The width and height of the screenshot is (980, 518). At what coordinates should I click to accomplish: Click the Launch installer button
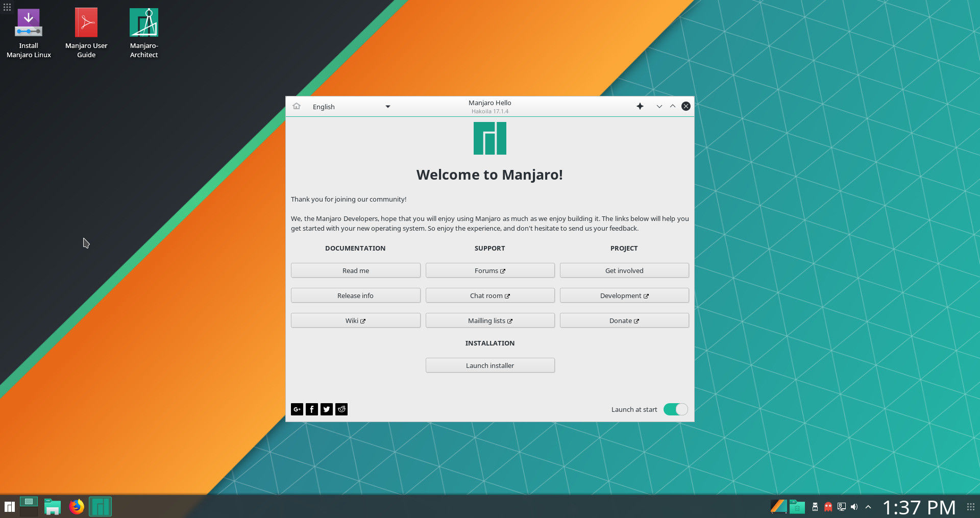pyautogui.click(x=490, y=365)
